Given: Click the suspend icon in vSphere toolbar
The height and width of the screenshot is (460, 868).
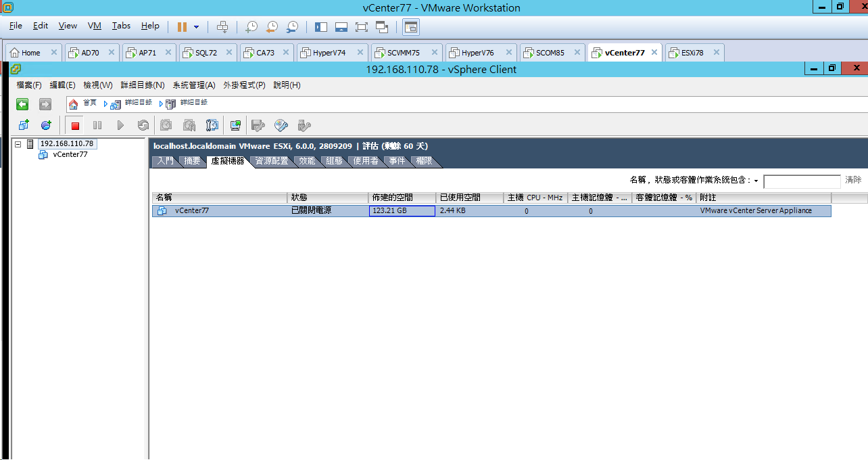Looking at the screenshot, I should click(x=97, y=125).
